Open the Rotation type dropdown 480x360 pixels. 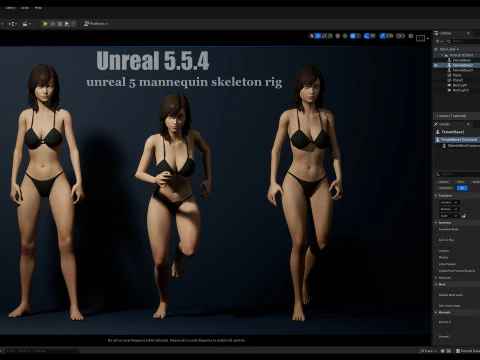pyautogui.click(x=449, y=209)
